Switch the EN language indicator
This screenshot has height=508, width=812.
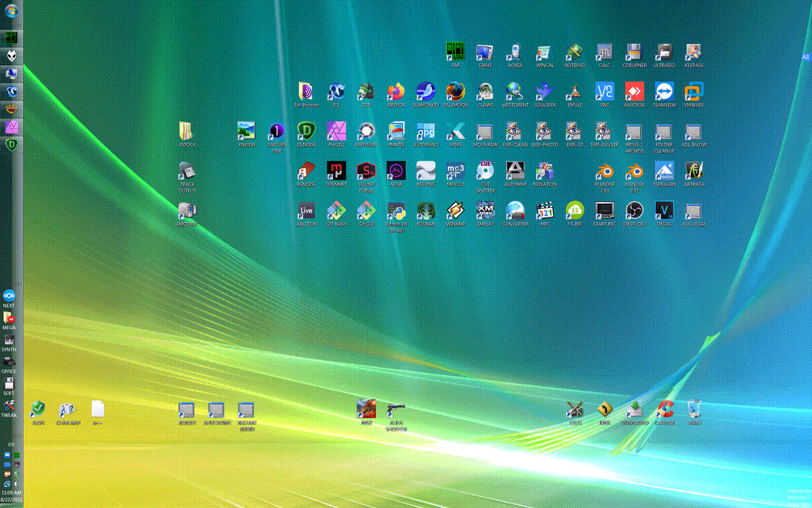[10, 444]
